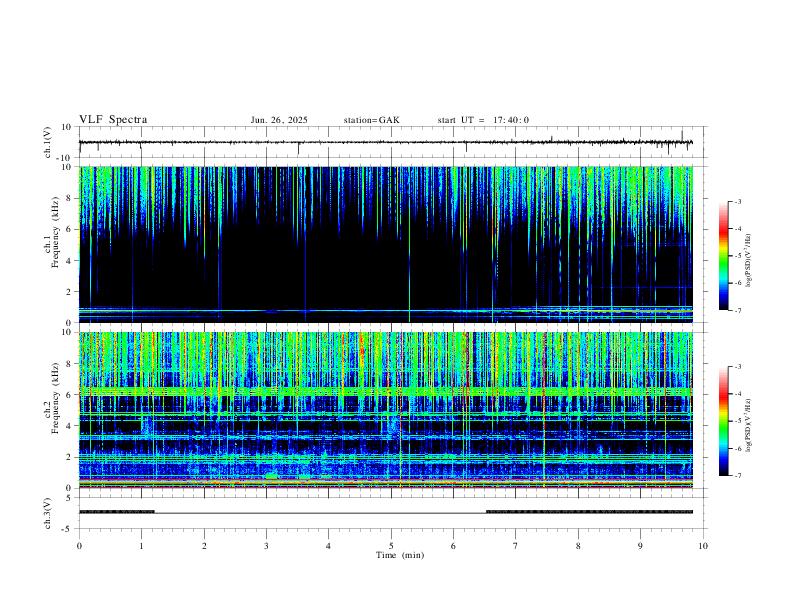
Task: Click the green 6 kHz band in ch.2 spectrogram
Action: pos(385,391)
